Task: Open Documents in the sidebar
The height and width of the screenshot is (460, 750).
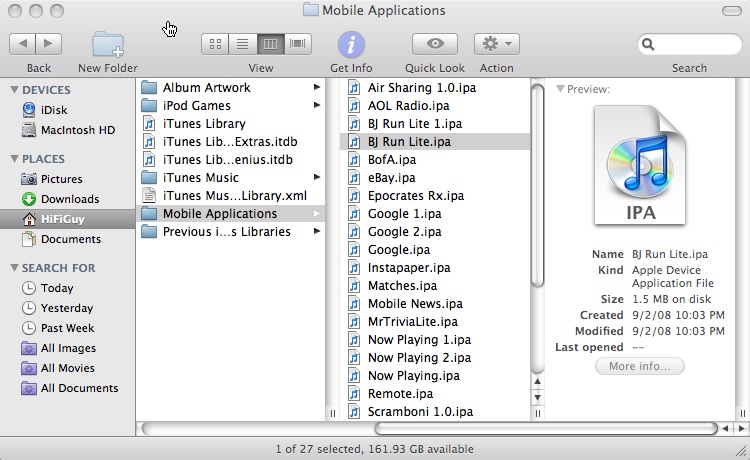Action: (61, 239)
